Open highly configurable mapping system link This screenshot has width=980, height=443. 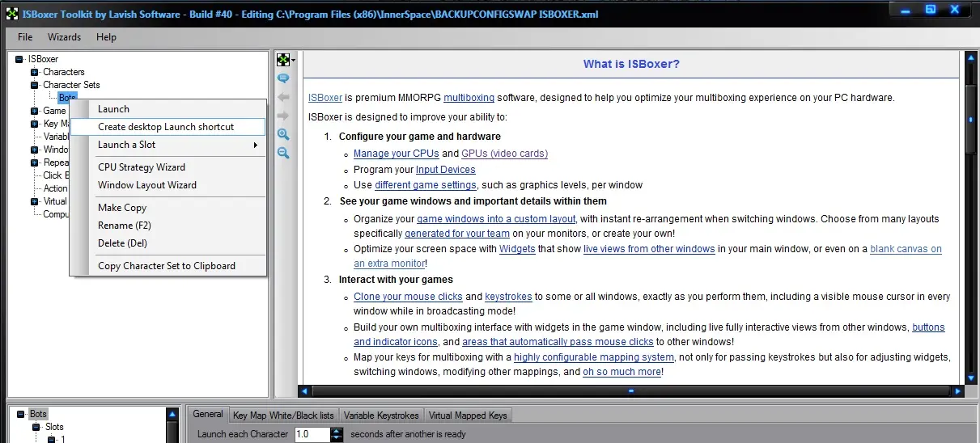pyautogui.click(x=593, y=357)
